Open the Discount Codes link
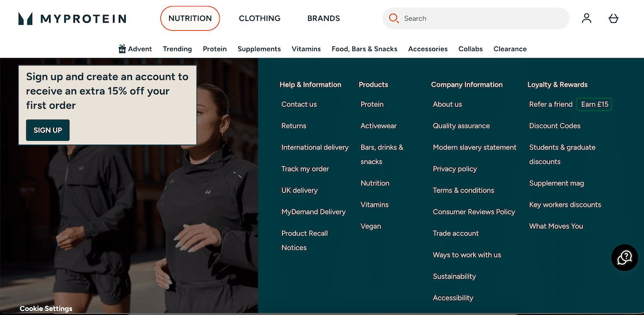Screen dimensions: 644x315 555,126
